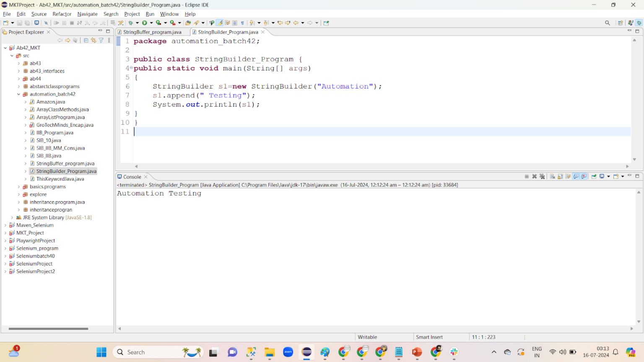Screen dimensions: 644x362
Task: Select the MKT_Project project
Action: point(30,233)
